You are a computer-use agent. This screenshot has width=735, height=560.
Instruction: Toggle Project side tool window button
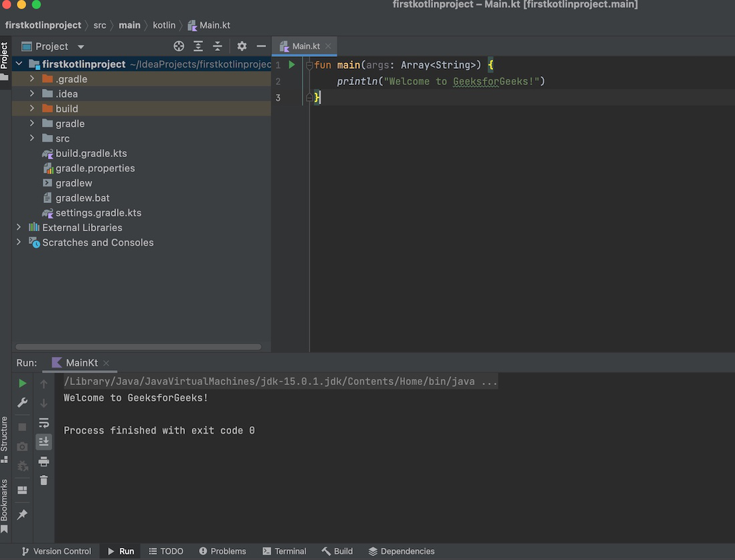click(x=5, y=61)
